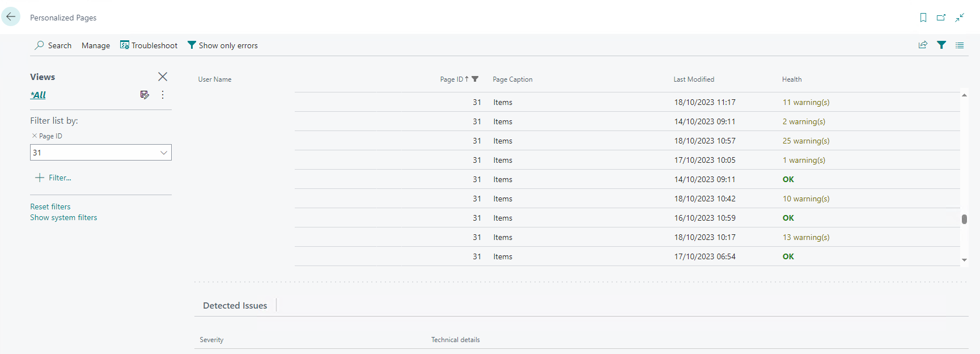Click the bookmark icon in header
This screenshot has width=980, height=354.
[x=923, y=18]
